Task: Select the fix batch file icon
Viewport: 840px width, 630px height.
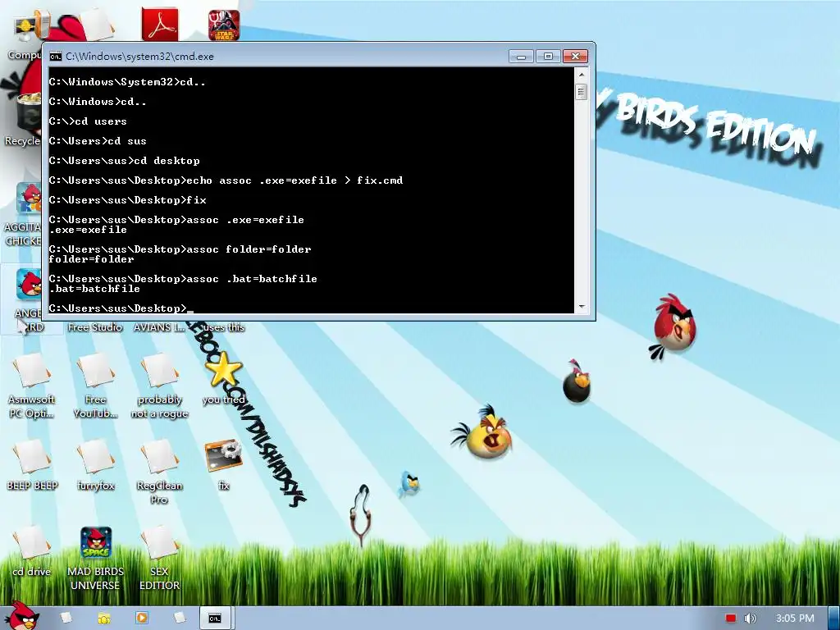Action: (x=224, y=465)
